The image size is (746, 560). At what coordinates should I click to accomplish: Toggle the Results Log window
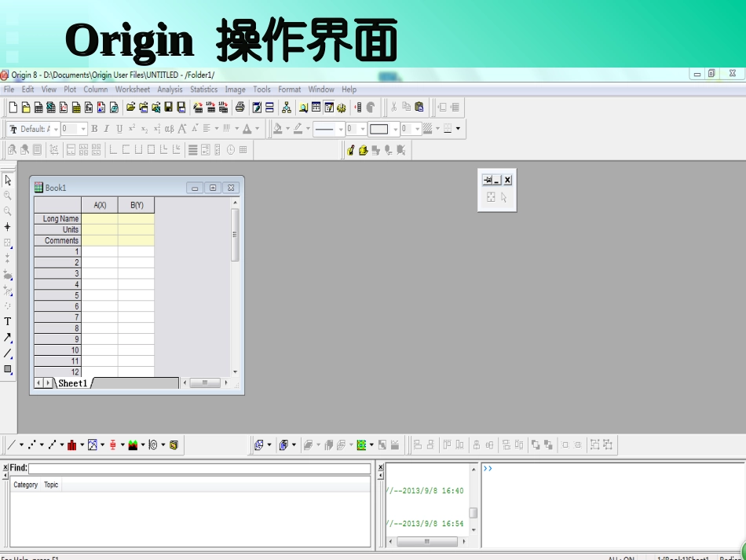click(316, 108)
